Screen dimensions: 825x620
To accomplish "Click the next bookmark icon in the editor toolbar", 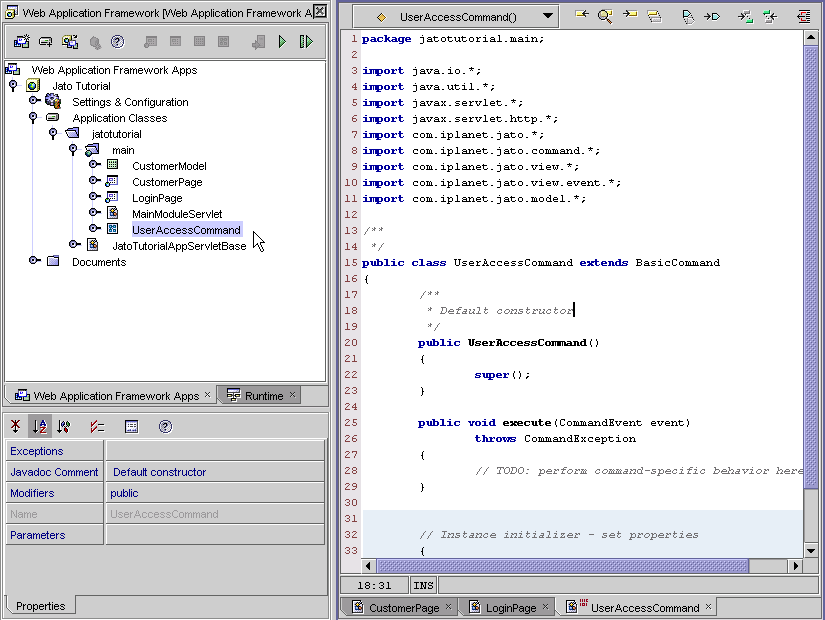I will tap(712, 17).
